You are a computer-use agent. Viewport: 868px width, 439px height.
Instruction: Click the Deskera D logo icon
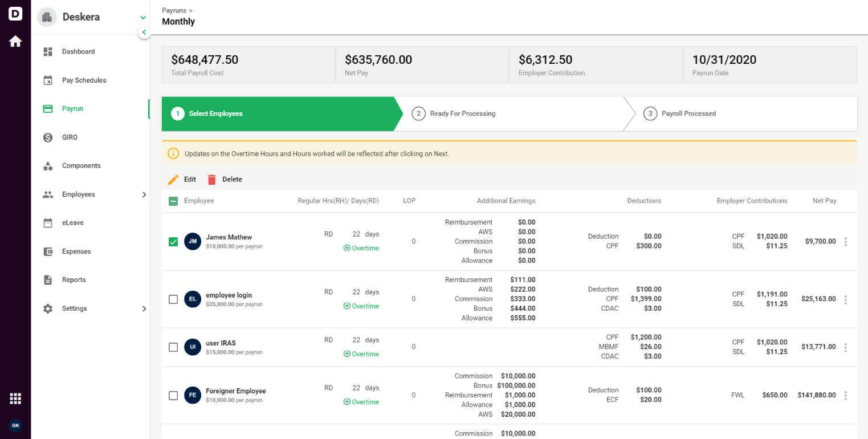click(x=15, y=14)
